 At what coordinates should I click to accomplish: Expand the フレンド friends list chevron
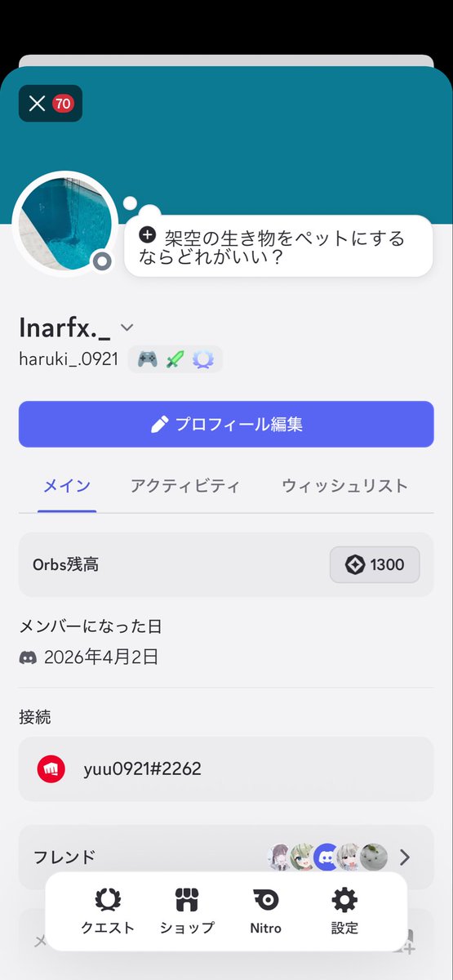point(405,857)
